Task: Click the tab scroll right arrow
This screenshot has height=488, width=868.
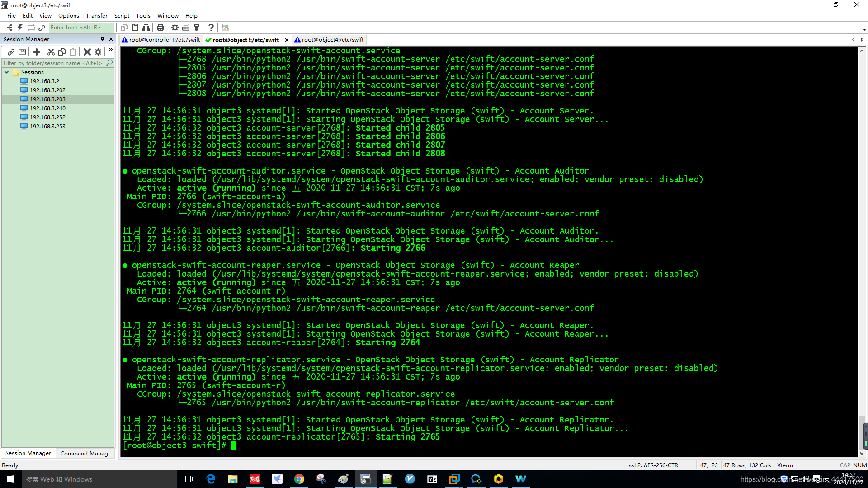Action: click(862, 40)
